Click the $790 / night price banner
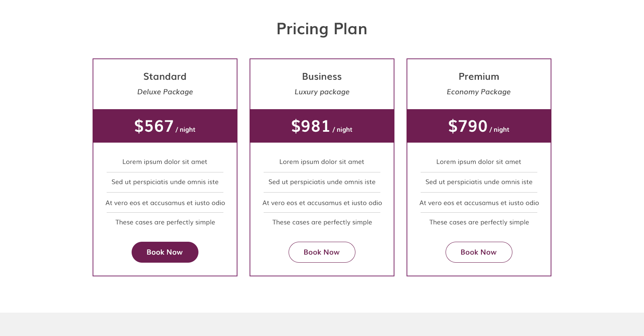Image resolution: width=644 pixels, height=336 pixels. click(x=479, y=126)
